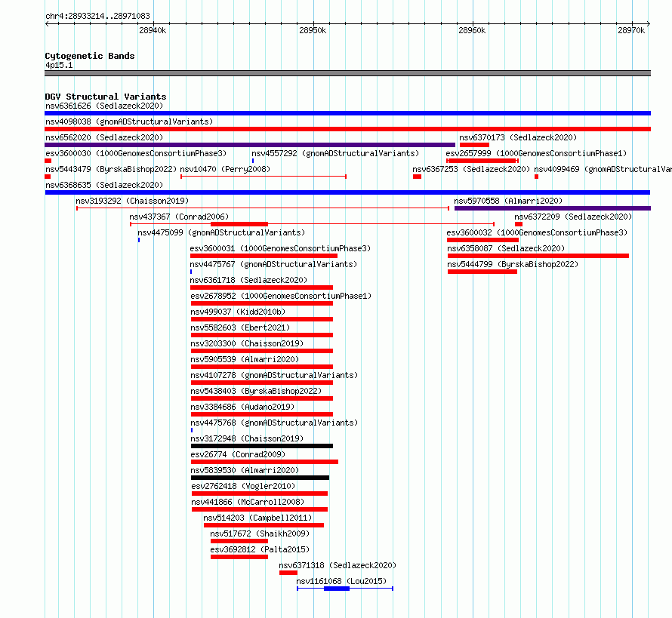Select the nsv514203 (Campbell2011) label
The height and width of the screenshot is (618, 672).
coord(257,518)
